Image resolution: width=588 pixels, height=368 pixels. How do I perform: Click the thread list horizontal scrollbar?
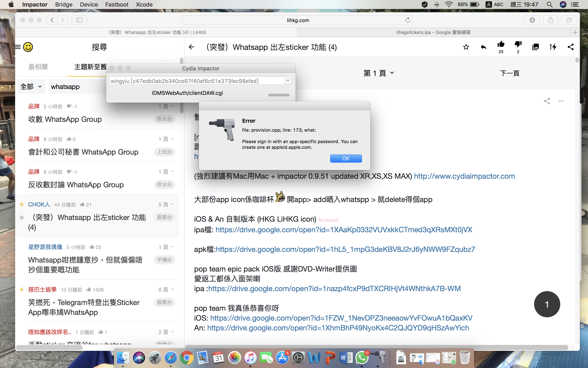point(49,348)
